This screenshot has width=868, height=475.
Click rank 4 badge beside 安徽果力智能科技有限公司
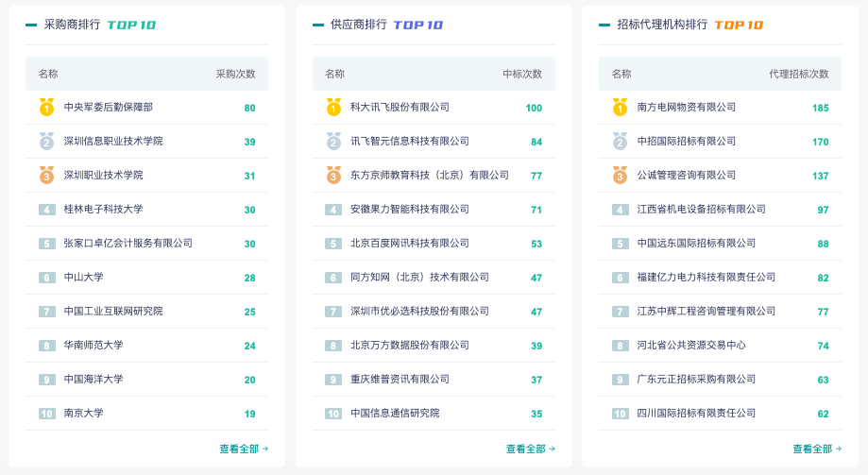[333, 210]
